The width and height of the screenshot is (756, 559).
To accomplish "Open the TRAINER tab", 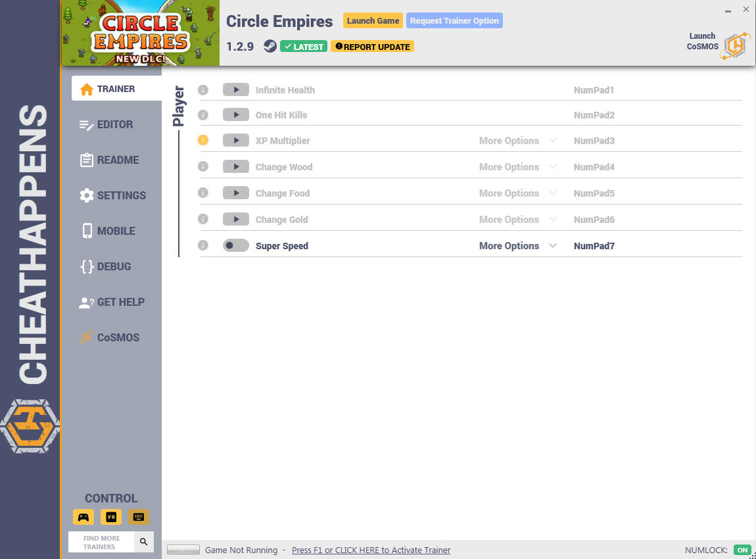I will (116, 88).
